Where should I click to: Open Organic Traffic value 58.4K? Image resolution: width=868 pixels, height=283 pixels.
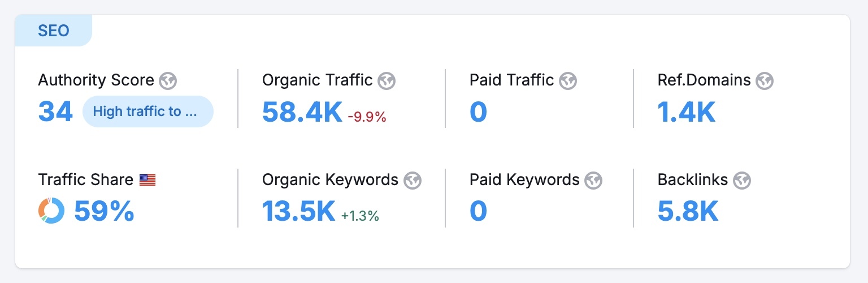[x=302, y=112]
